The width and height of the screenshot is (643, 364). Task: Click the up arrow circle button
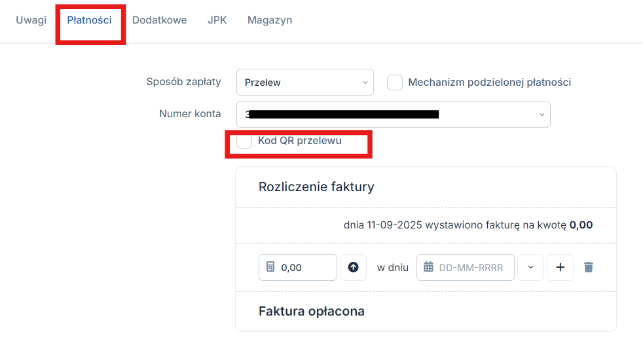click(353, 267)
